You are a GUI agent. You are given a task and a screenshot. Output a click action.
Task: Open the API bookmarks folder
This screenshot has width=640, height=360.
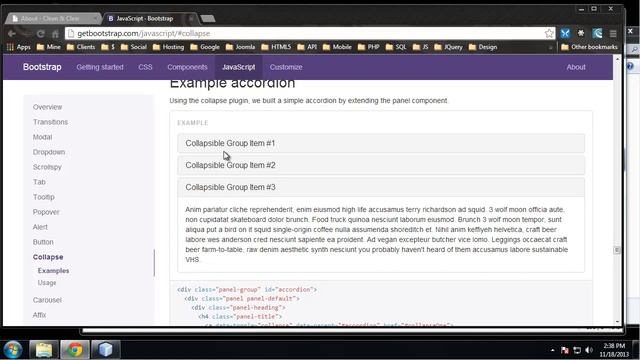pos(307,47)
